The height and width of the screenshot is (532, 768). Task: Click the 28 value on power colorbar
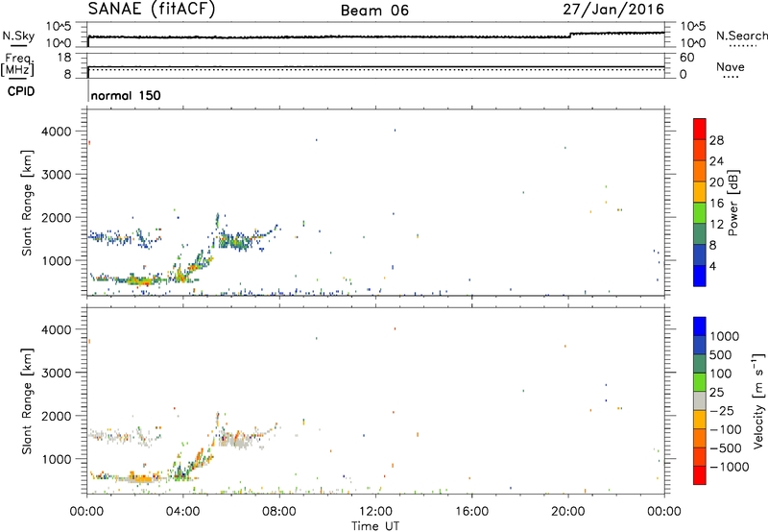(x=716, y=140)
